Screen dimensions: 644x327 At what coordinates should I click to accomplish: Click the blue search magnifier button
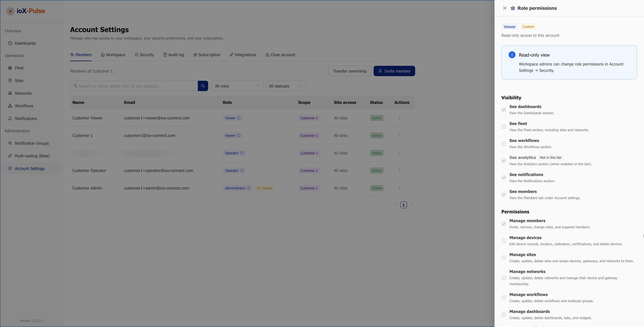pos(203,86)
